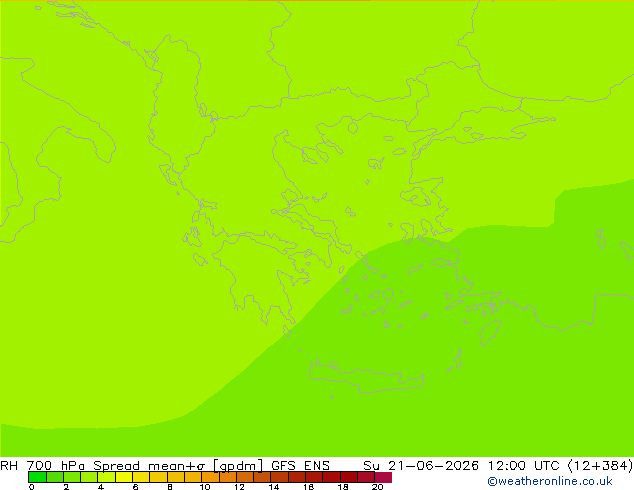Pick the legend swatch starting at label 12
This screenshot has width=634, height=490.
coord(245,477)
